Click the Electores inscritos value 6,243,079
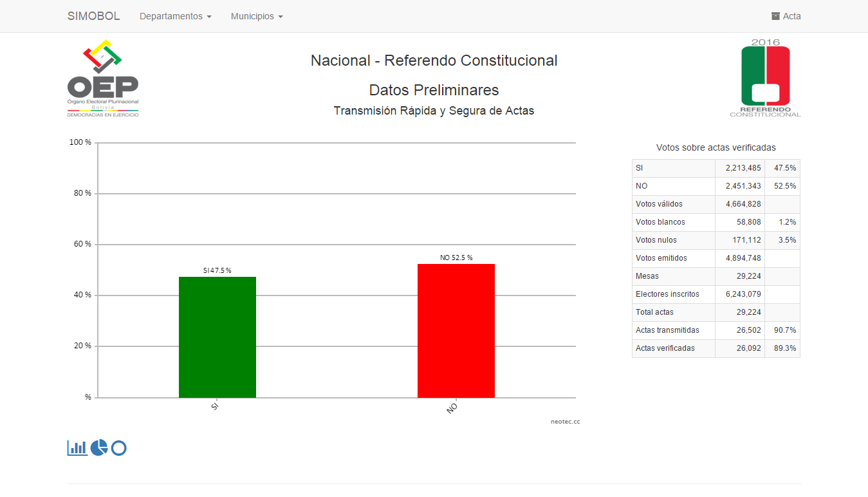The height and width of the screenshot is (497, 868). 739,294
